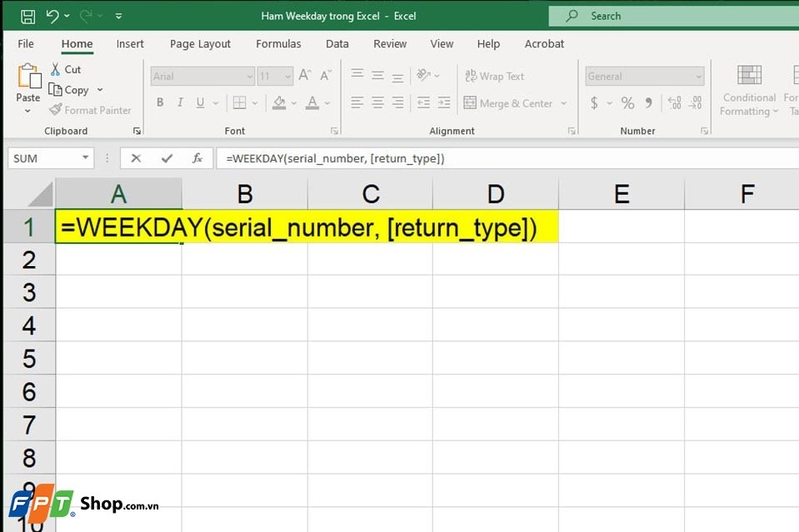Click the Orientation icon
Screen dimensions: 799x532
coord(423,75)
